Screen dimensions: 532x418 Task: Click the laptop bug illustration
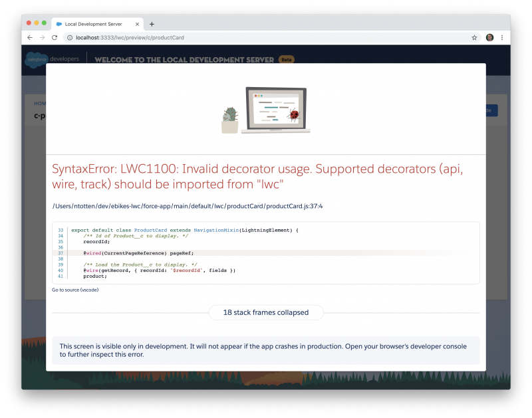coord(265,110)
